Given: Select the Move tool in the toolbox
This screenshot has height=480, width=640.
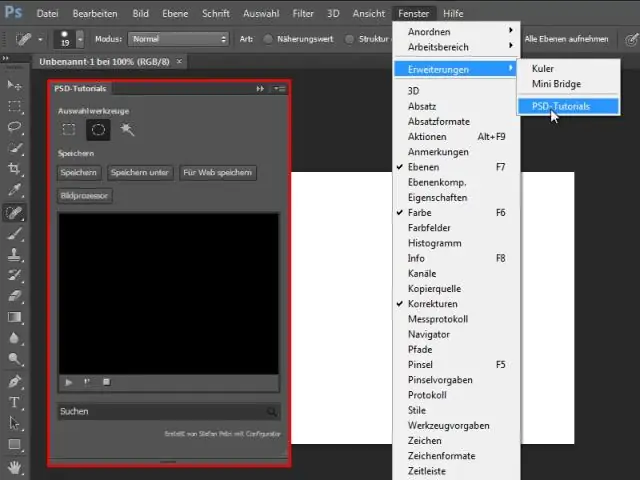Looking at the screenshot, I should click(x=15, y=85).
